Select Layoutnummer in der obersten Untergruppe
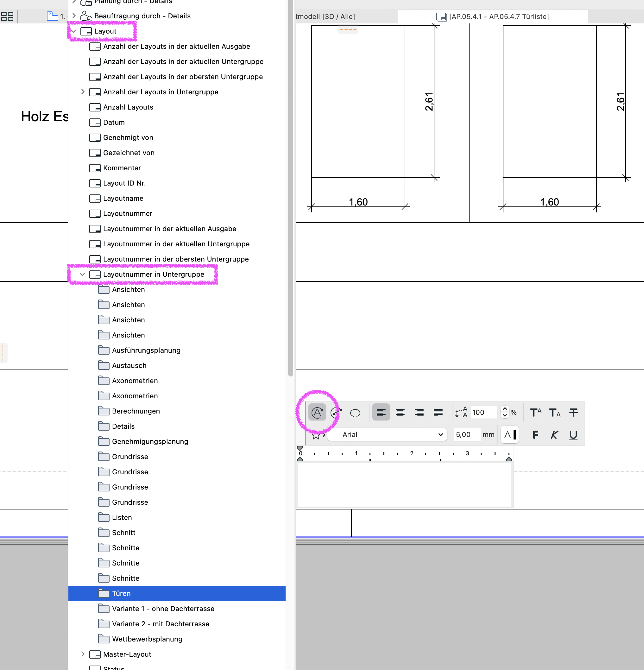 (x=177, y=259)
